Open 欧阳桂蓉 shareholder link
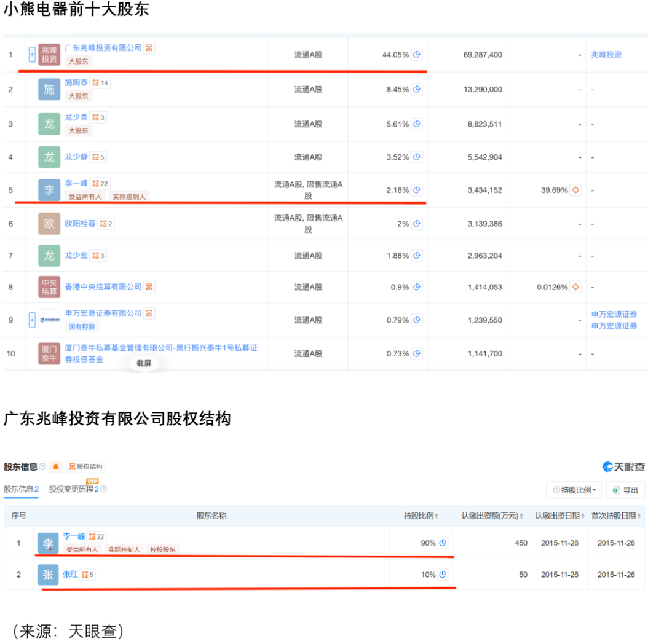Screen dimensions: 664x644 pyautogui.click(x=80, y=224)
